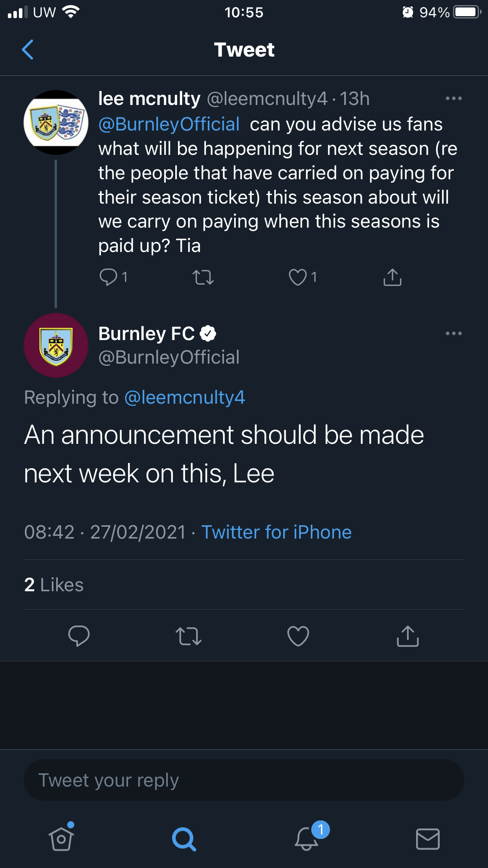Open the @leemcnulty4 replying-to link

tap(185, 397)
